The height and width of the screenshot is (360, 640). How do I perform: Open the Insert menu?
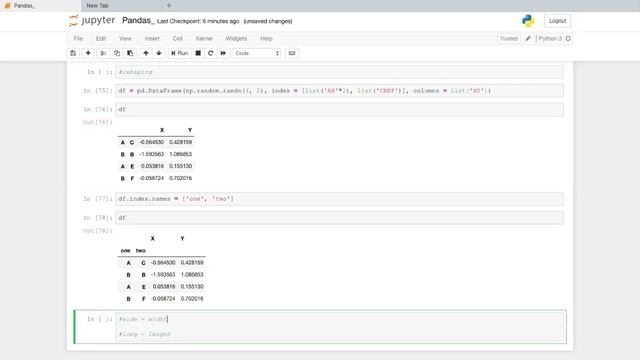(152, 38)
